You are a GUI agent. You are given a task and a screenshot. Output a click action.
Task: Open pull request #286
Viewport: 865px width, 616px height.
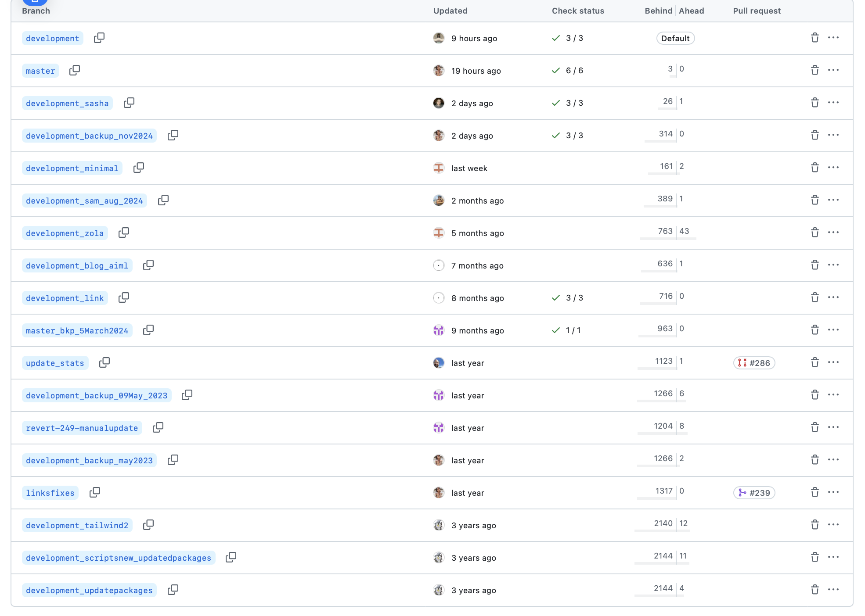click(754, 363)
